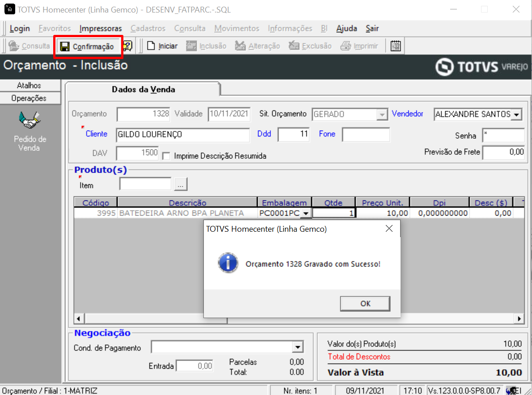Viewport: 532px width, 395px height.
Task: Click the Validade date field
Action: coord(229,114)
